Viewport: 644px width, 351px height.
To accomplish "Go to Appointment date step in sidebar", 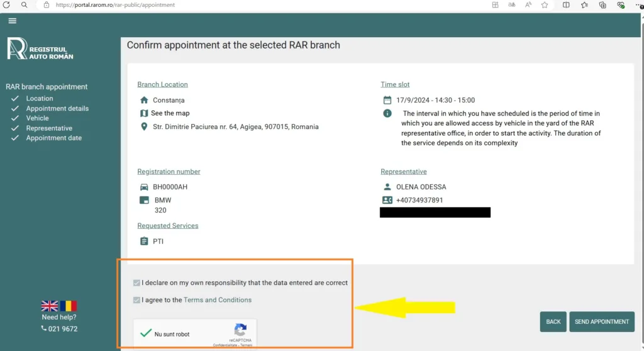I will pyautogui.click(x=53, y=138).
